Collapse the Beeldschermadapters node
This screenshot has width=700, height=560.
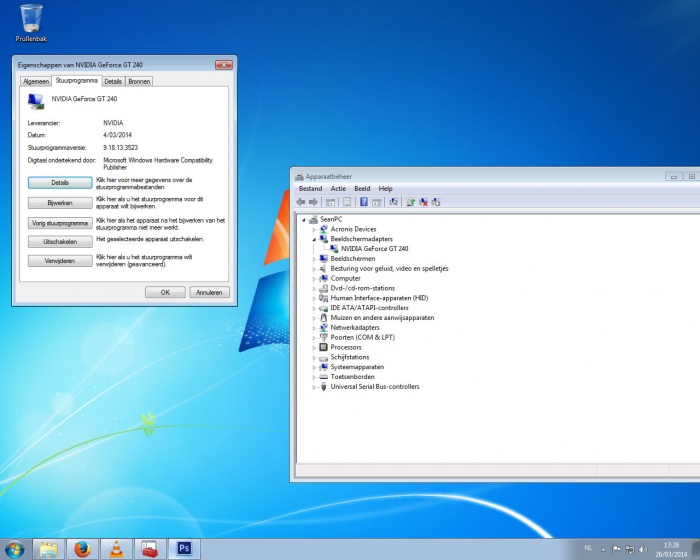tap(314, 239)
